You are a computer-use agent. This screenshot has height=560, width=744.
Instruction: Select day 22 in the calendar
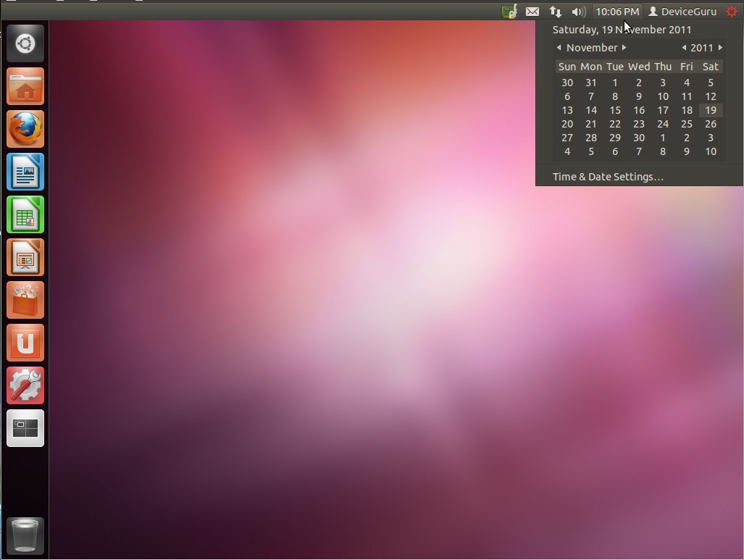coord(615,124)
